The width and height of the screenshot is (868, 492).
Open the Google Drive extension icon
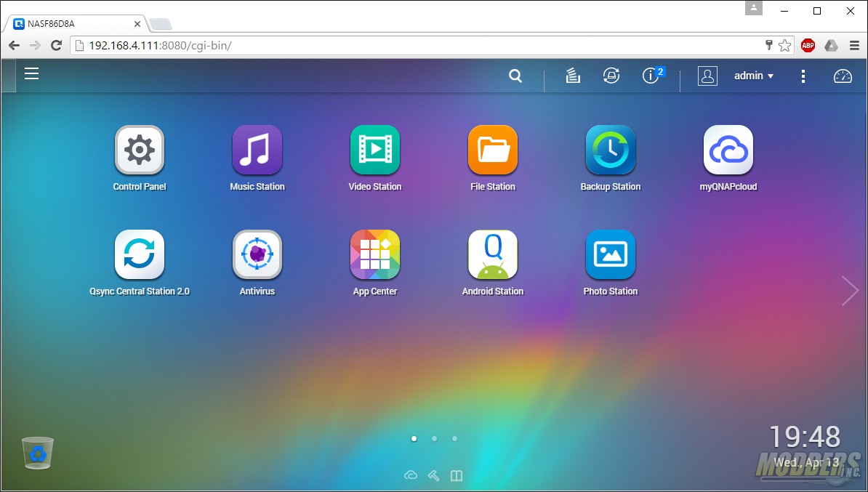click(x=831, y=45)
